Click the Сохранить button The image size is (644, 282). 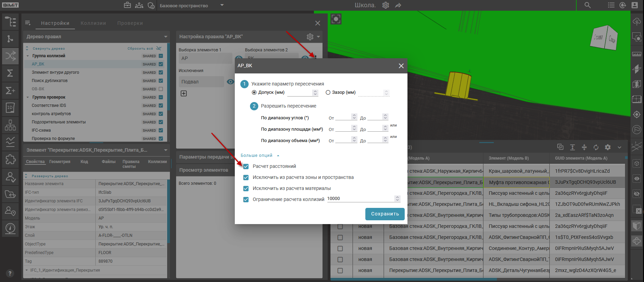click(385, 214)
